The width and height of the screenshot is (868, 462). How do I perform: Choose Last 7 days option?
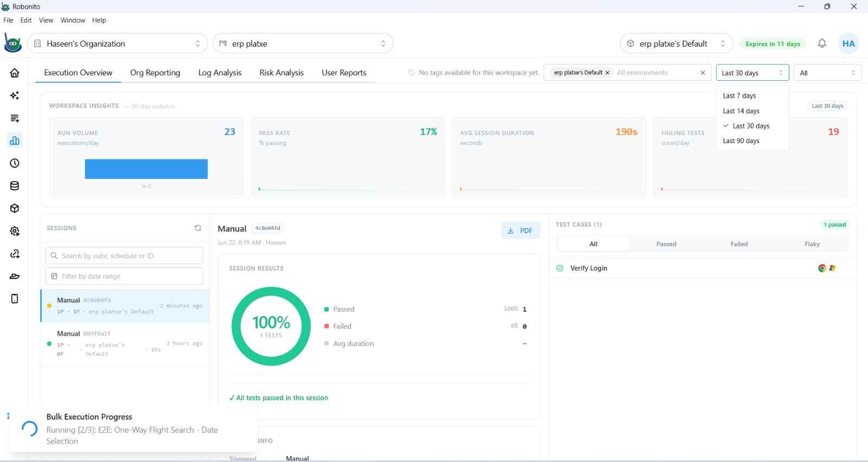(x=752, y=95)
